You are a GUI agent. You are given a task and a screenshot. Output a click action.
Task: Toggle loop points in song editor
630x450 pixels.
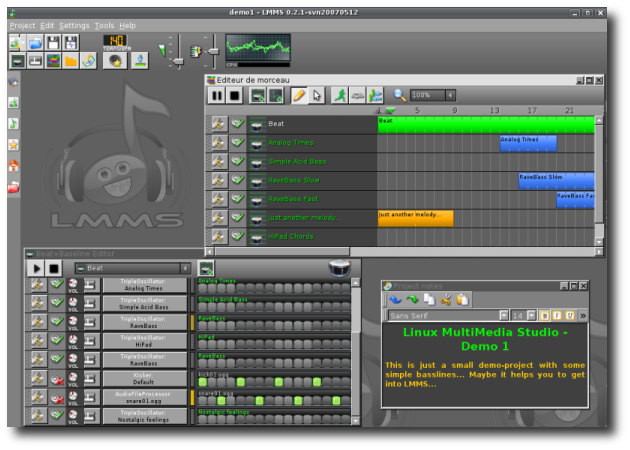(x=358, y=96)
